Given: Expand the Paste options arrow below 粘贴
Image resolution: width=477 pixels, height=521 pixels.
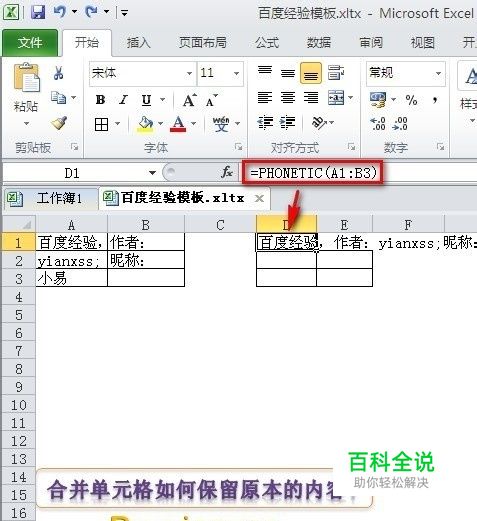Looking at the screenshot, I should tap(26, 123).
